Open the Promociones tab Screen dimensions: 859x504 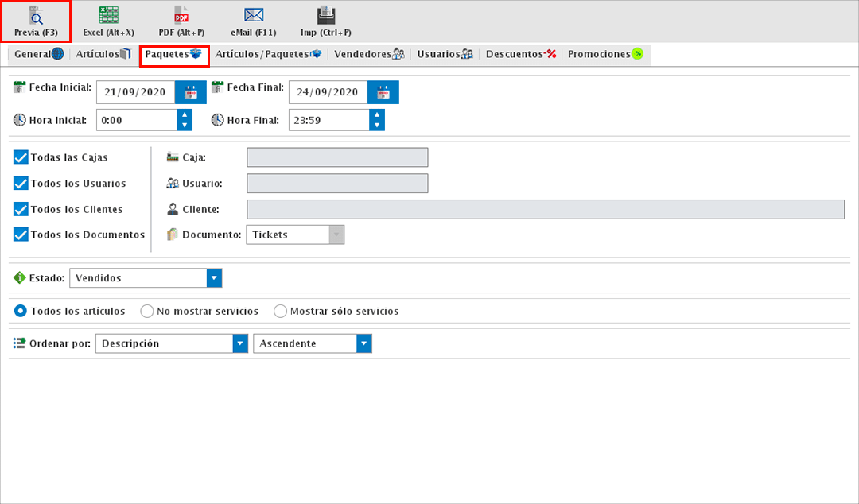click(604, 55)
